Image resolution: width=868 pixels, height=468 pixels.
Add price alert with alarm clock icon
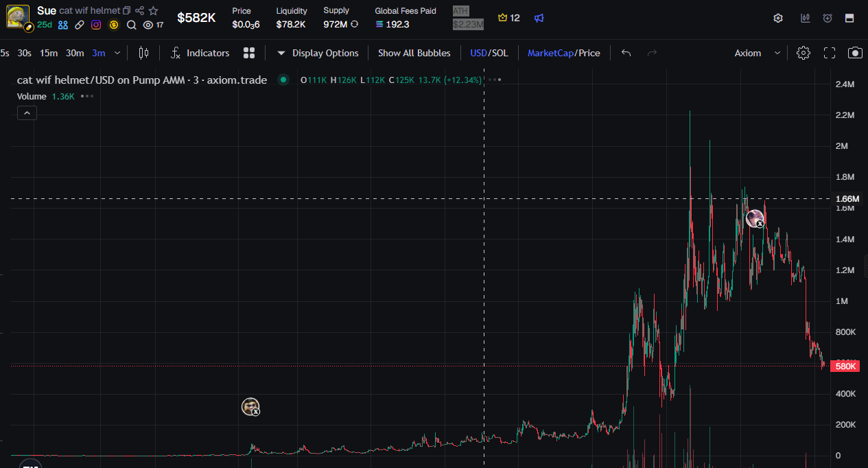(828, 19)
